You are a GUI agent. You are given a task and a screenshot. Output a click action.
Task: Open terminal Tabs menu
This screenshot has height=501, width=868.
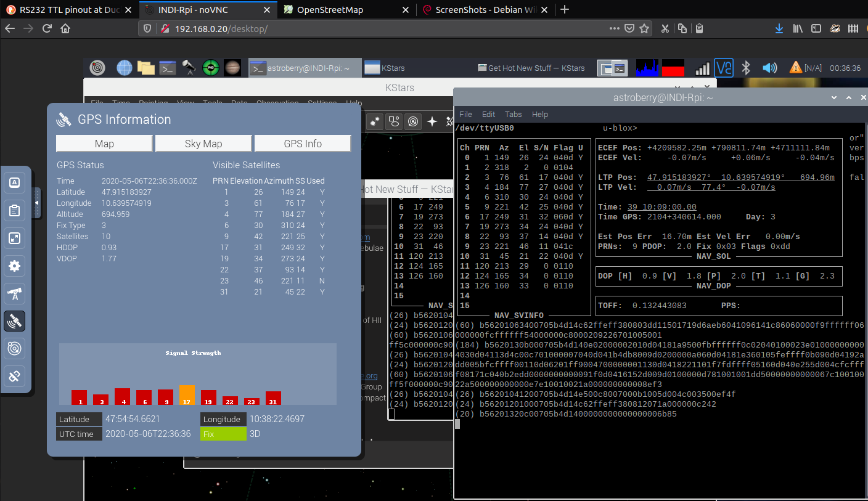(x=514, y=114)
